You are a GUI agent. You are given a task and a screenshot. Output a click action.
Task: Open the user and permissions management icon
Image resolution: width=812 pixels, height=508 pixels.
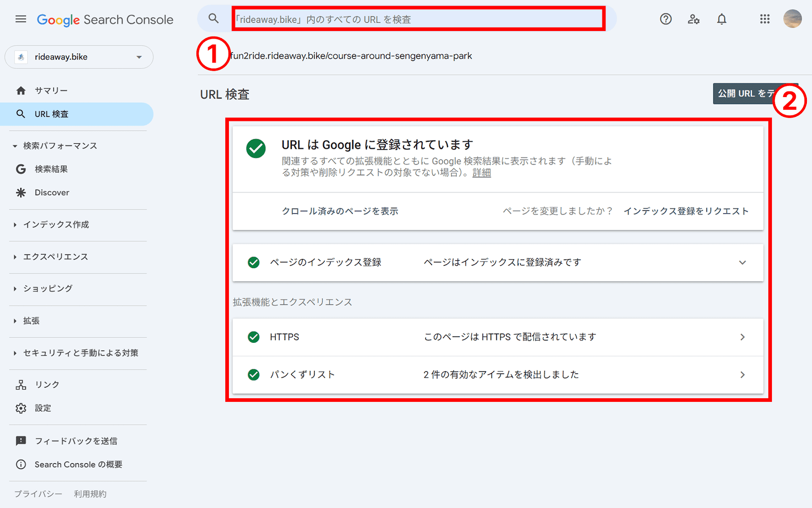[x=694, y=19]
